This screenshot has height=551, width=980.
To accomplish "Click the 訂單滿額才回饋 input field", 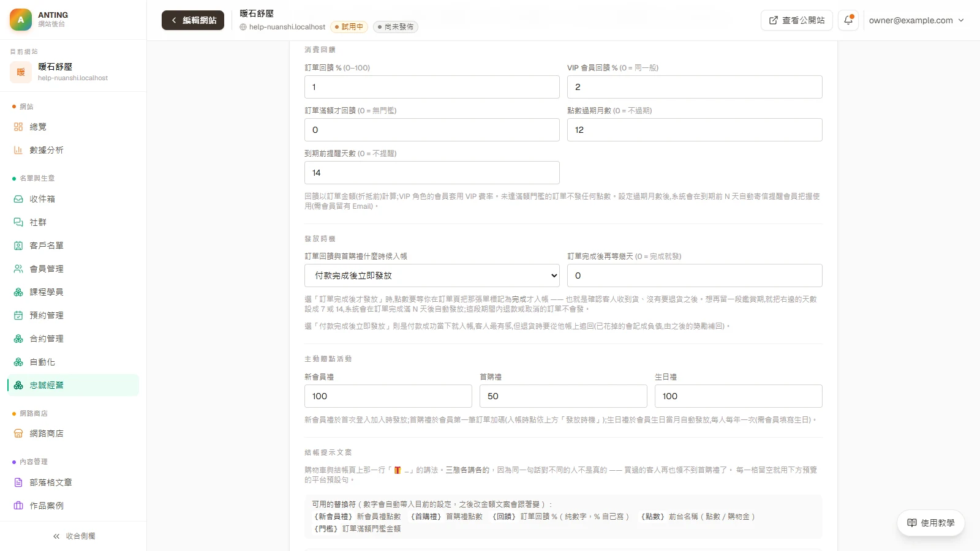I will 432,130.
